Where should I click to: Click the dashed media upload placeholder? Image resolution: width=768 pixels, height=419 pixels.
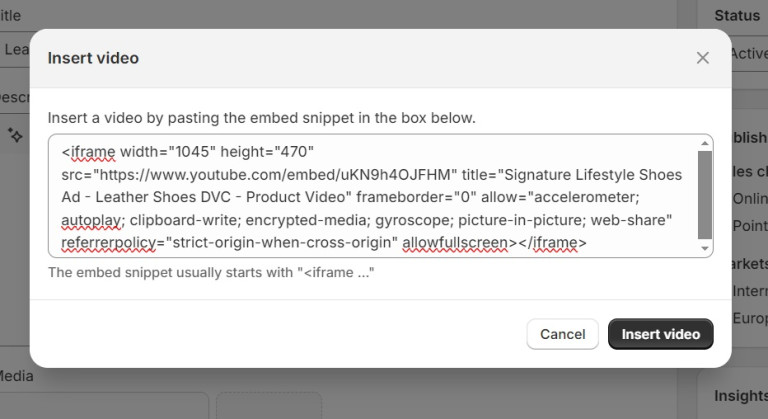coord(269,405)
